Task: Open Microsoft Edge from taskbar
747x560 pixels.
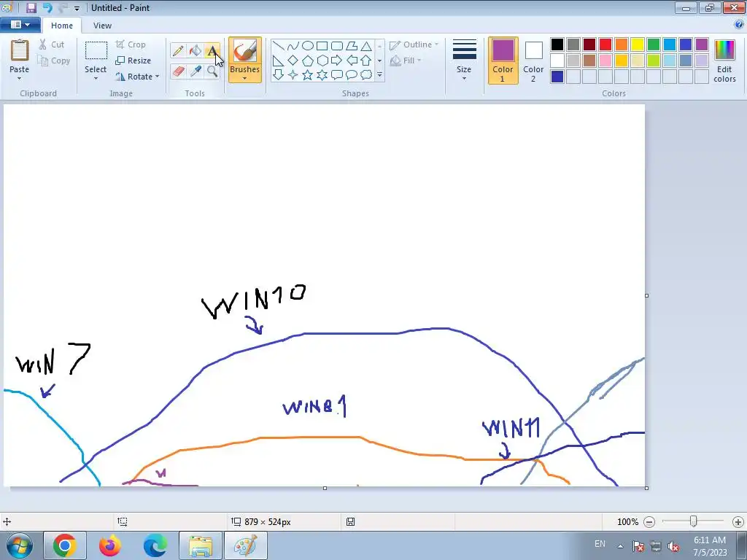Action: tap(155, 545)
